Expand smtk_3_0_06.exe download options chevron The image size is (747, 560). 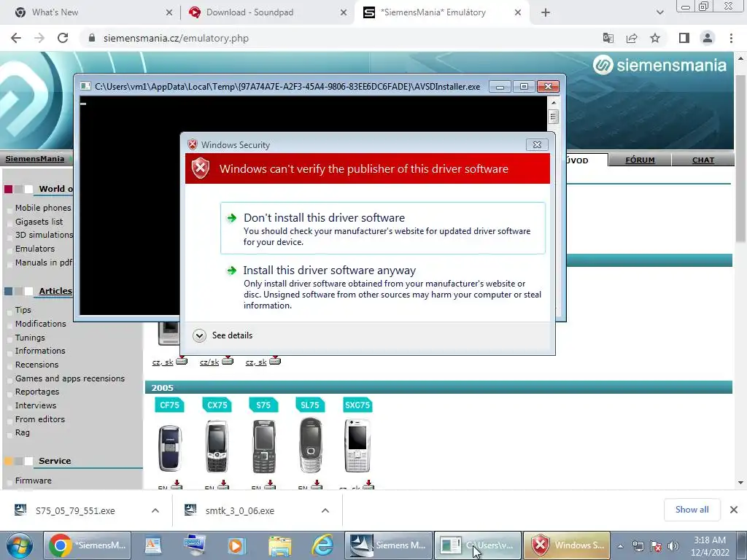[x=325, y=510]
